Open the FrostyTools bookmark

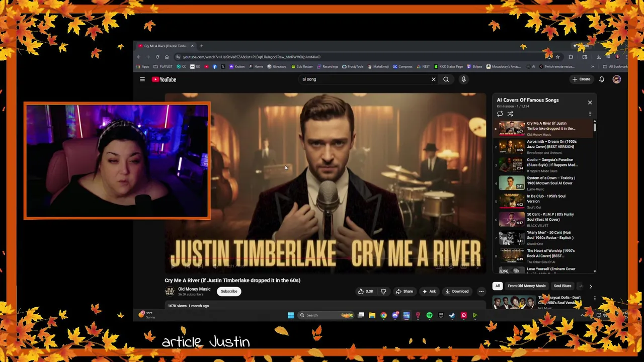(353, 66)
